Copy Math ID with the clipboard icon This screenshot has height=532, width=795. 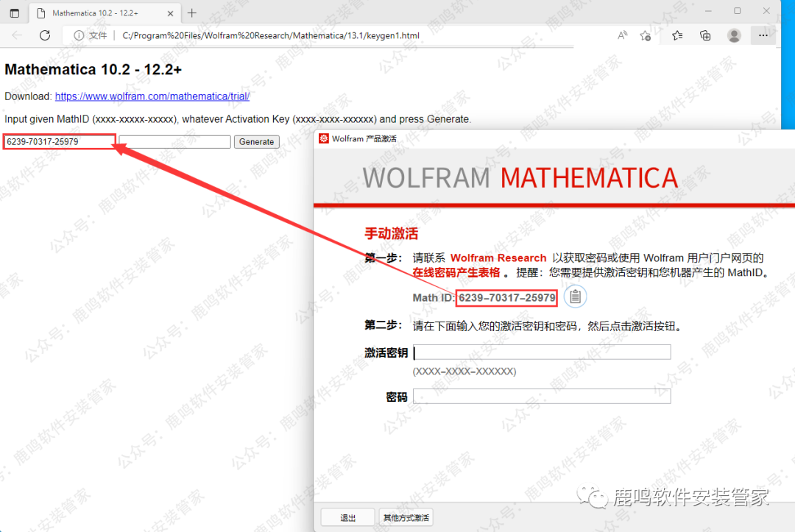click(575, 297)
